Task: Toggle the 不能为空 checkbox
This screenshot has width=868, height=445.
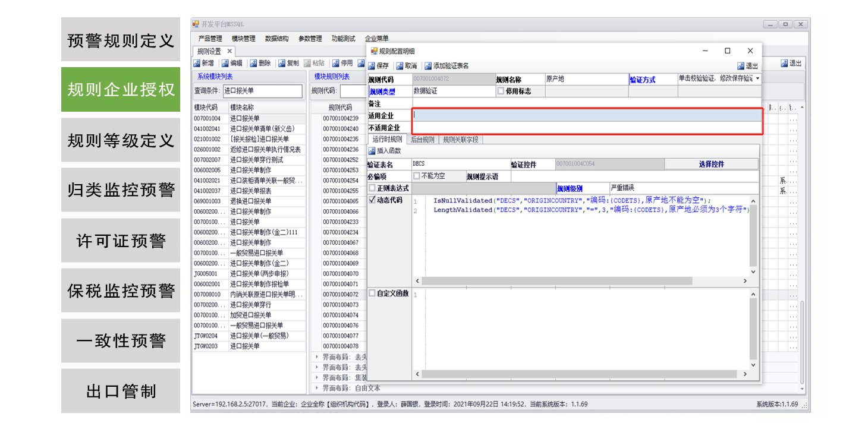Action: (x=416, y=176)
